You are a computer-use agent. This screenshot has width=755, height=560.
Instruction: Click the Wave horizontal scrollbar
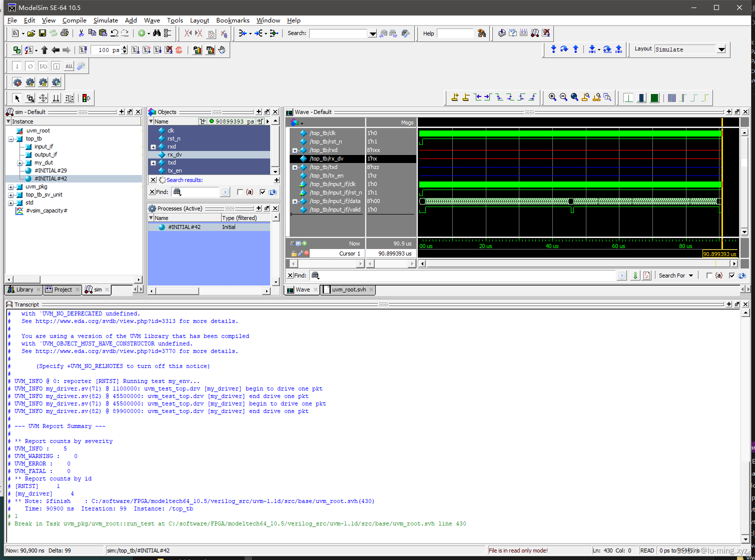tap(578, 263)
